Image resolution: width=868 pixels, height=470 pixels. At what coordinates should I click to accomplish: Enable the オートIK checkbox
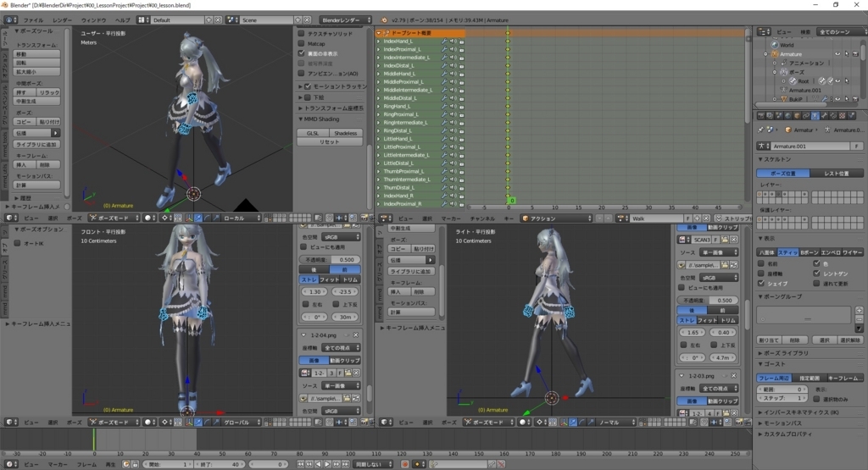(x=17, y=243)
